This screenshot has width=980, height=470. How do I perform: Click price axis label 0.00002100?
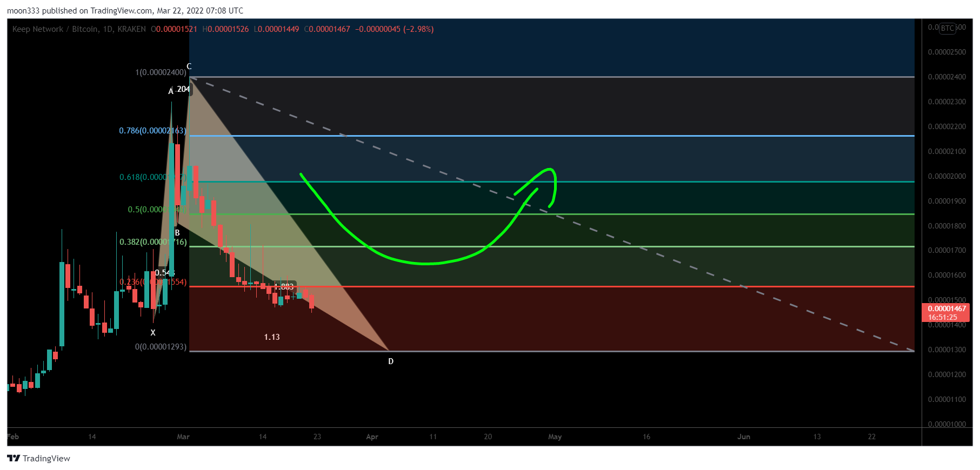[x=946, y=151]
